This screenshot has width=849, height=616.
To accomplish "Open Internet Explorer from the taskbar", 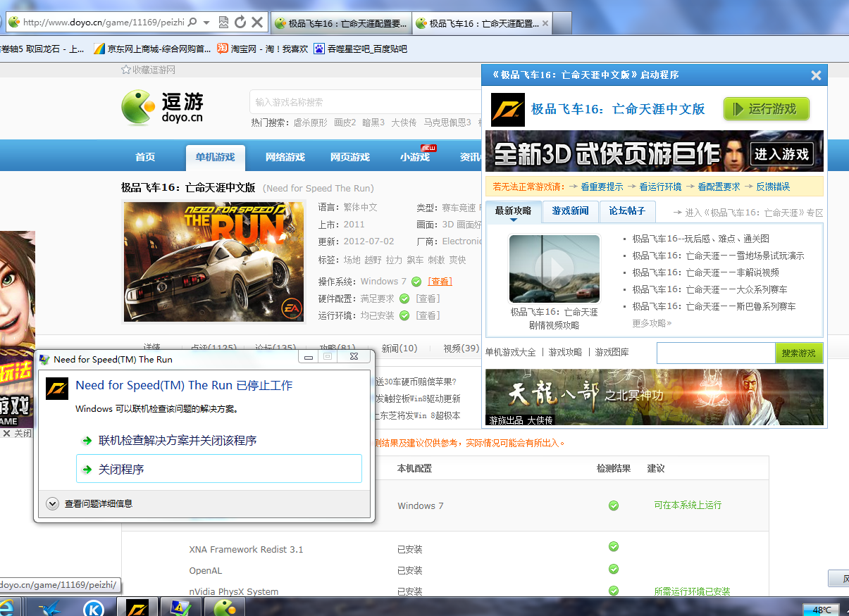I will 8,607.
